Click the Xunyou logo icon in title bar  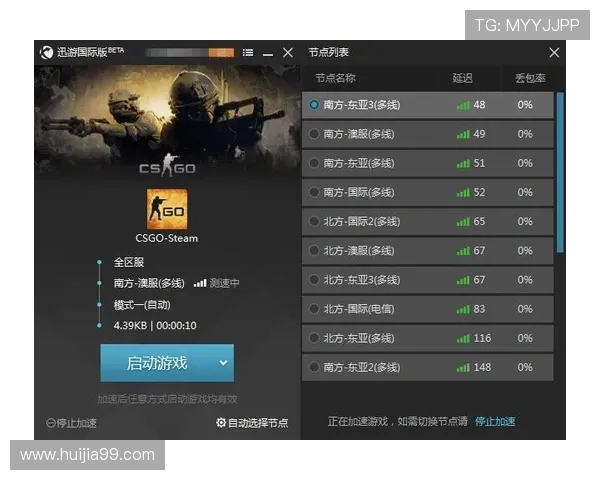pyautogui.click(x=46, y=52)
